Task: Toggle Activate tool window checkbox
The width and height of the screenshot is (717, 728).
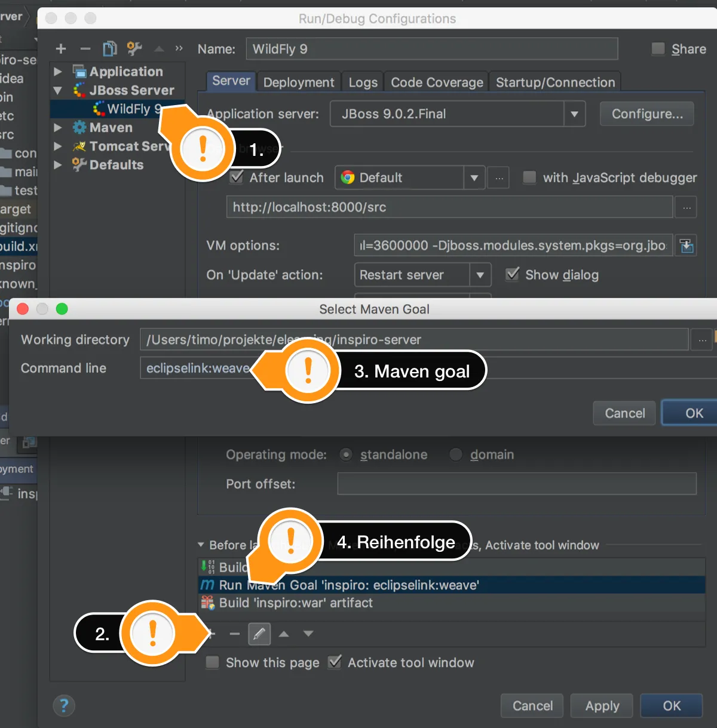Action: click(x=335, y=662)
